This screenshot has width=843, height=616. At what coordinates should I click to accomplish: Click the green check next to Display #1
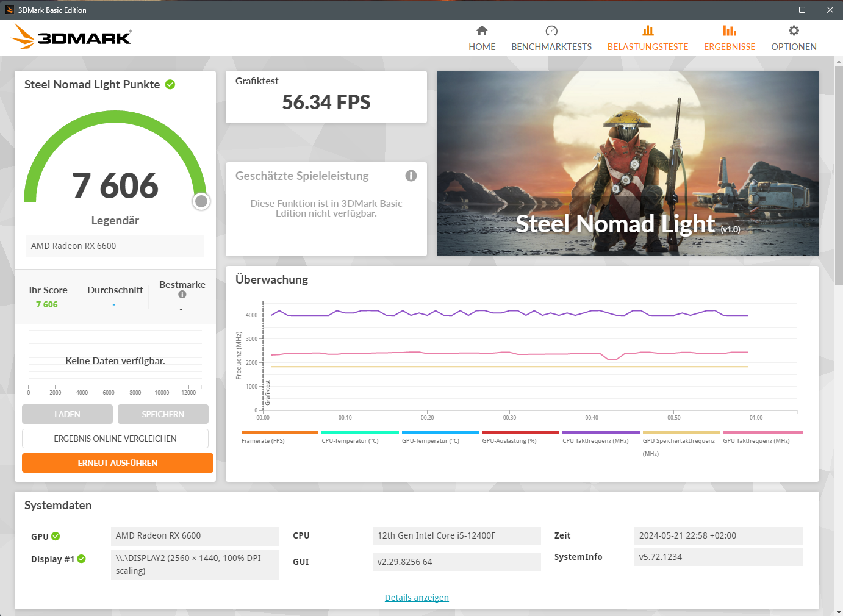(82, 559)
